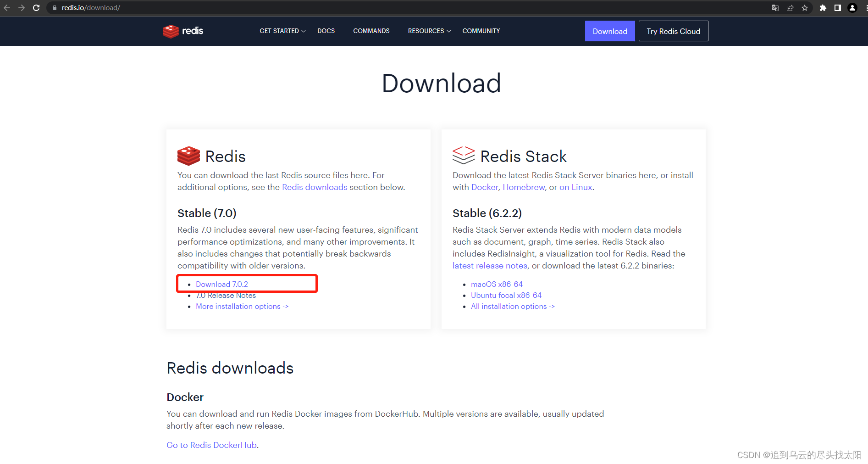Follow the Redis downloads section link

tap(315, 187)
